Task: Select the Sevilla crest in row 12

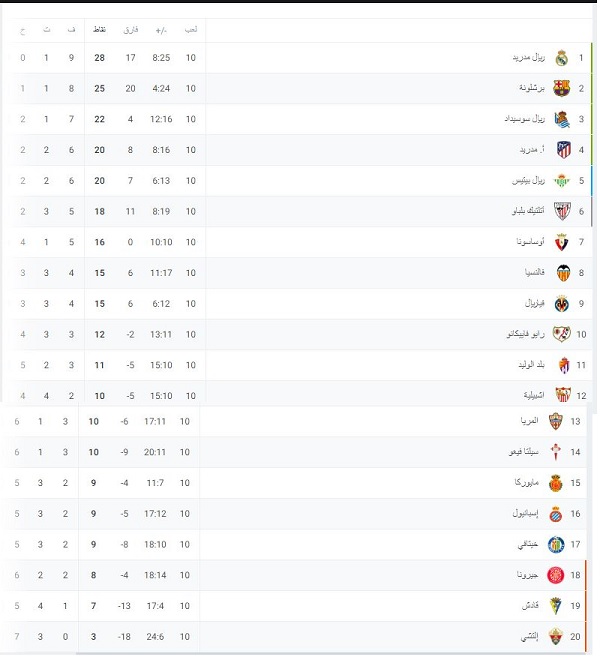Action: 562,395
